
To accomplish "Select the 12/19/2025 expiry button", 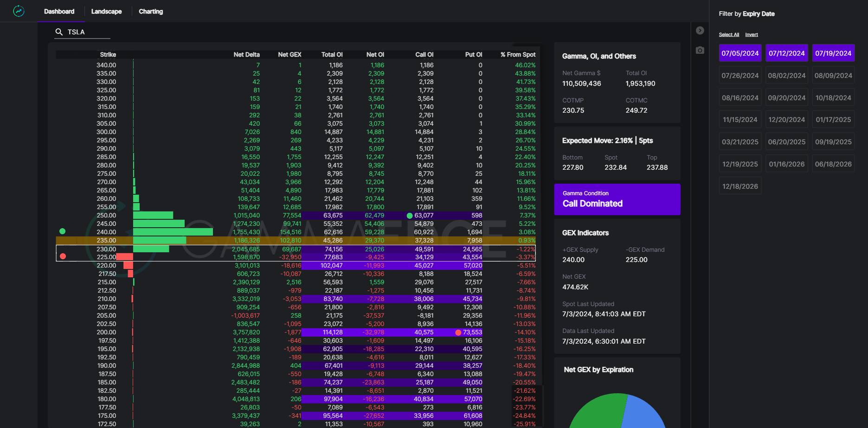I will pos(740,164).
